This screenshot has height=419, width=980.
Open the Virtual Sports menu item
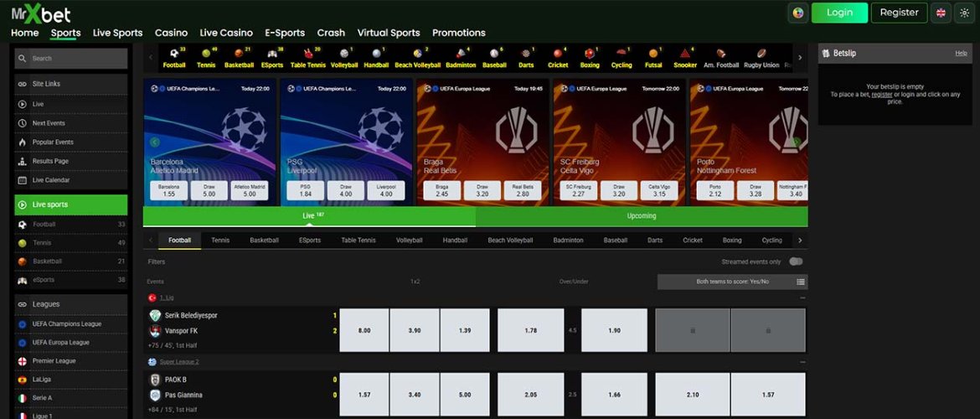(389, 33)
